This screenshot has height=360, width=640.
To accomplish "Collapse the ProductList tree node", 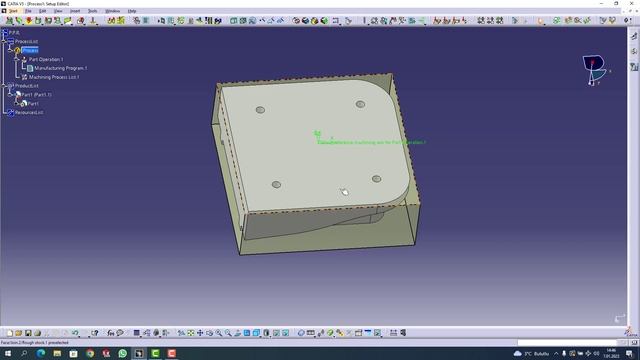I will click(4, 86).
